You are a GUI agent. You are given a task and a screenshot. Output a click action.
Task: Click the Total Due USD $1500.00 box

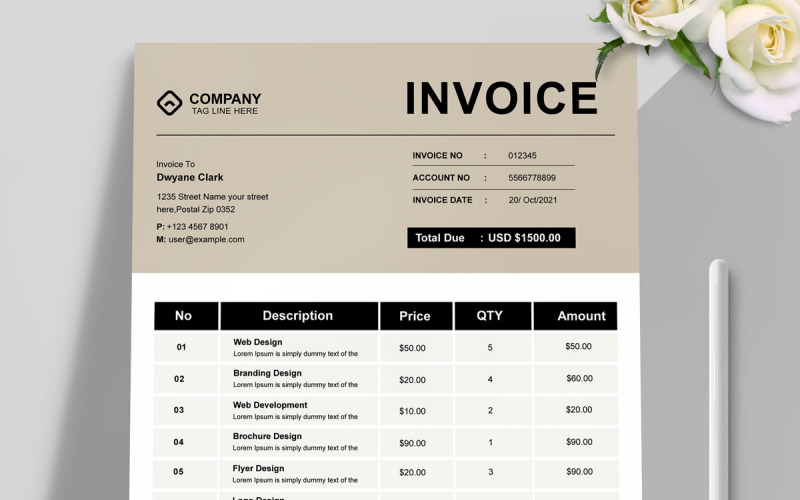pos(491,238)
